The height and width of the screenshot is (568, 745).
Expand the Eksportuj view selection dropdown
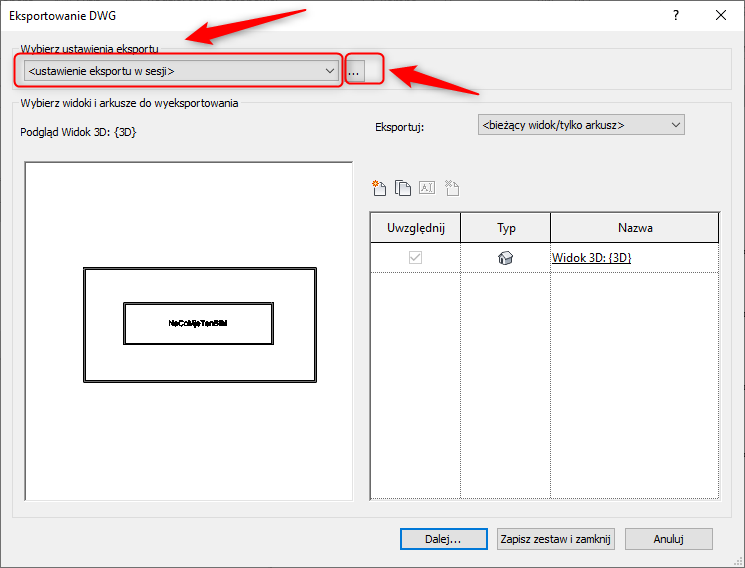click(x=579, y=125)
